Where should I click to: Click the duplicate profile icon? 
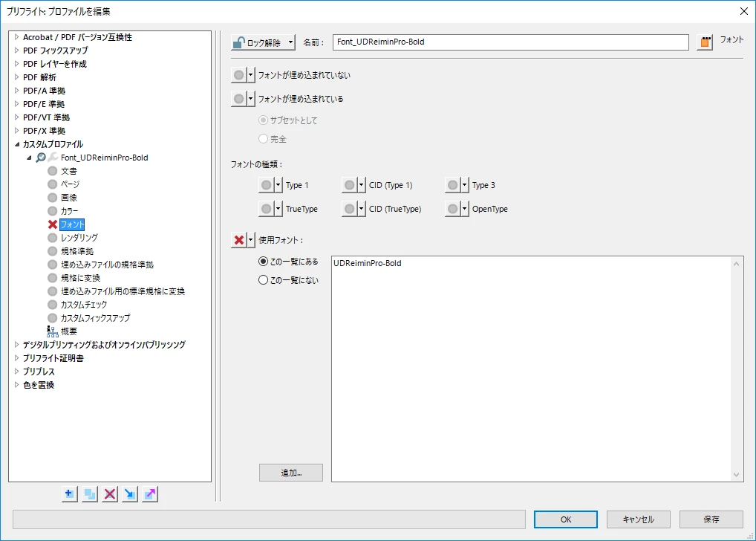[x=90, y=493]
